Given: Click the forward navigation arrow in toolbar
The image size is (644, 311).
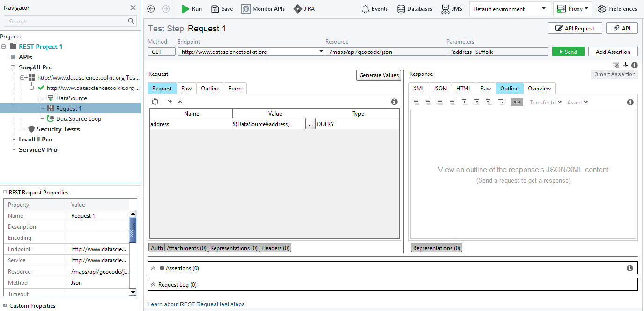Looking at the screenshot, I should point(165,9).
